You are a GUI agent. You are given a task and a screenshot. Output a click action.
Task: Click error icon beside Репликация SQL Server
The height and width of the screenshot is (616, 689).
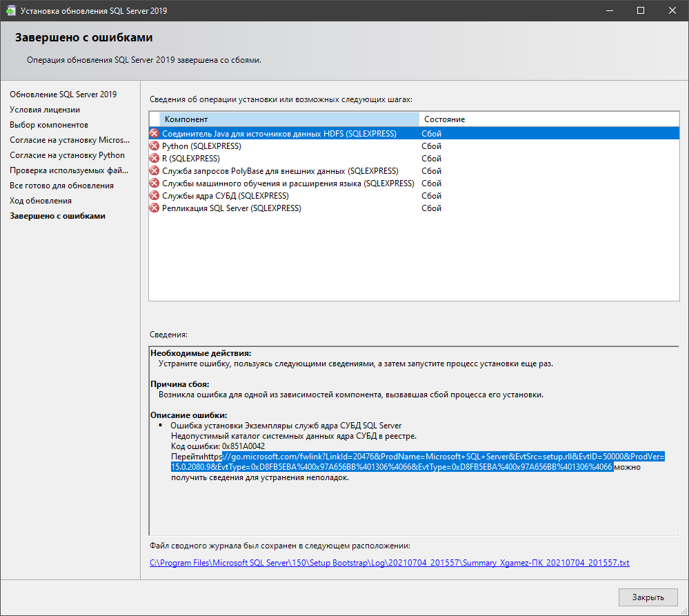click(154, 208)
